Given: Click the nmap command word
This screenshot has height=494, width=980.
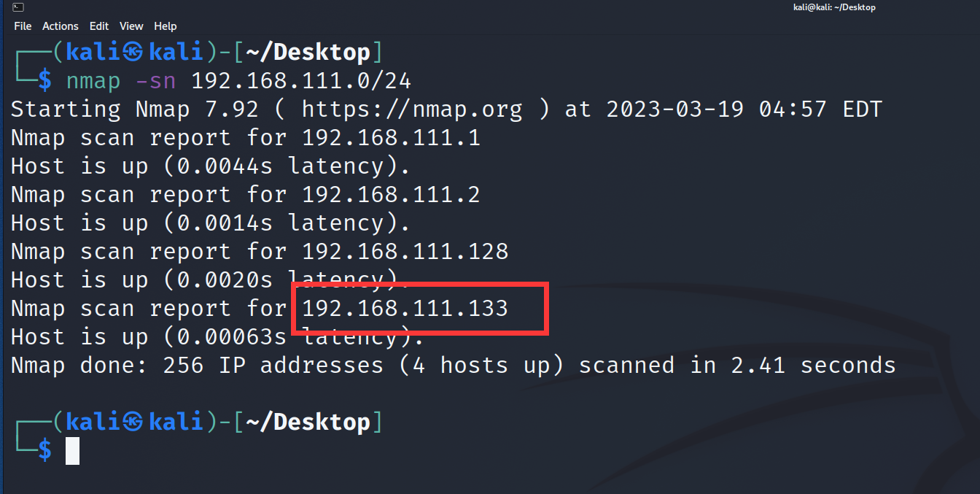Looking at the screenshot, I should pyautogui.click(x=93, y=81).
